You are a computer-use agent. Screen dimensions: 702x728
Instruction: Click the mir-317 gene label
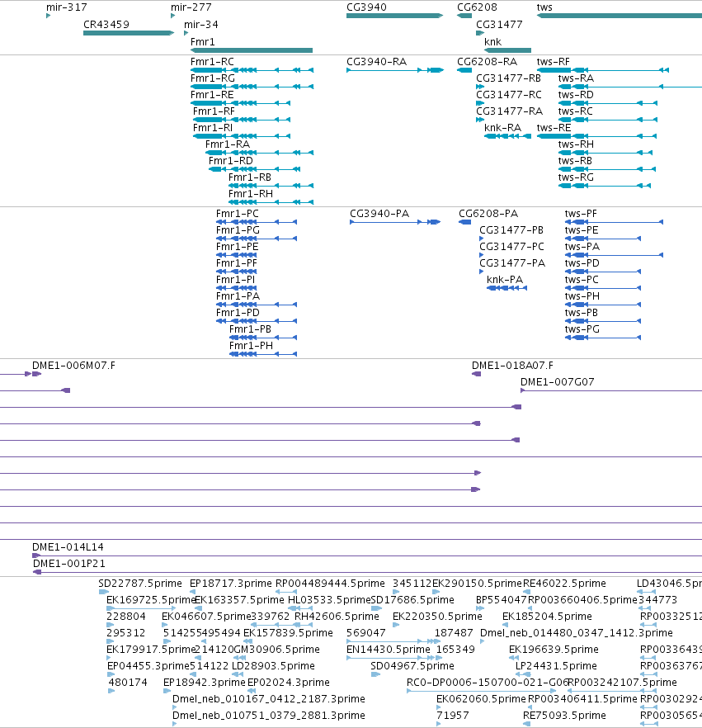click(66, 7)
